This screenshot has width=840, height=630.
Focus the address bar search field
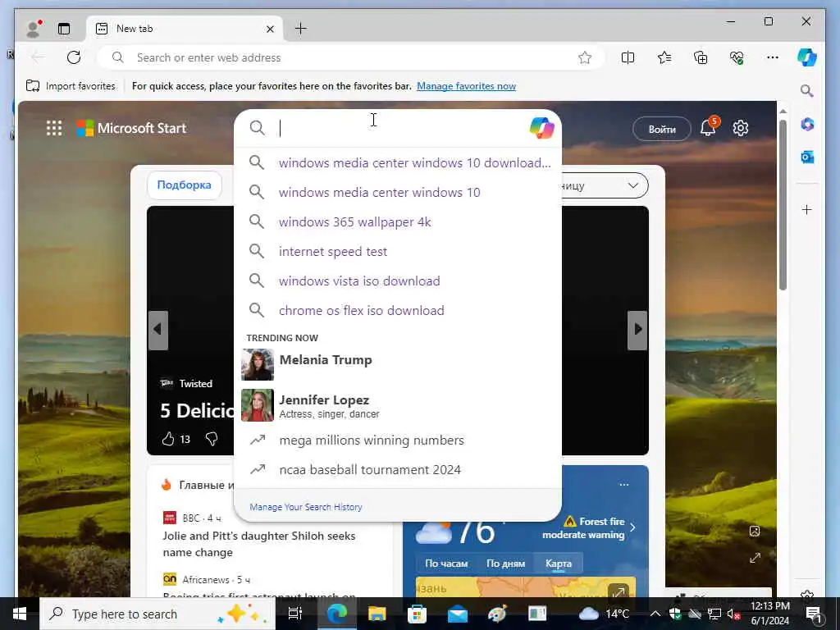[351, 57]
